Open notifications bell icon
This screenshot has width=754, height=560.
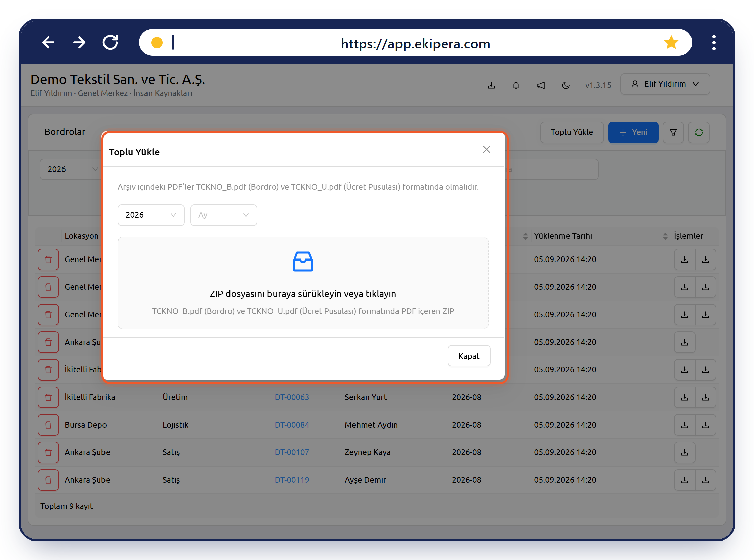click(x=516, y=85)
